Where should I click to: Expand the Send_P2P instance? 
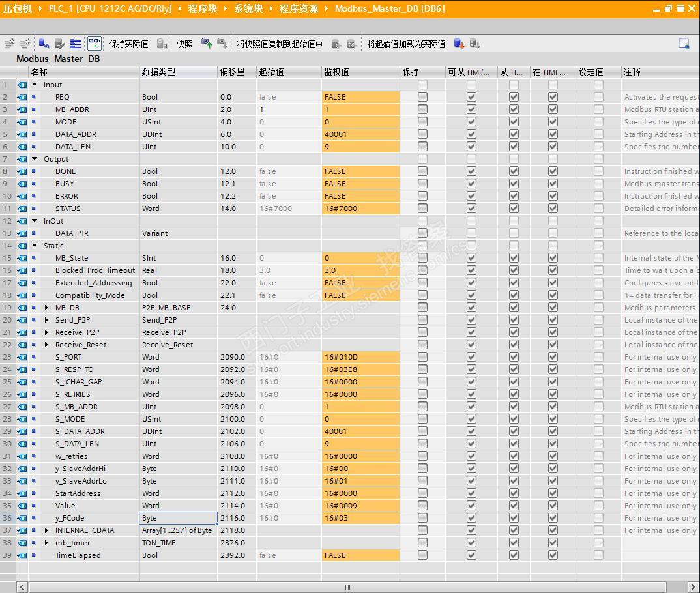(x=46, y=320)
